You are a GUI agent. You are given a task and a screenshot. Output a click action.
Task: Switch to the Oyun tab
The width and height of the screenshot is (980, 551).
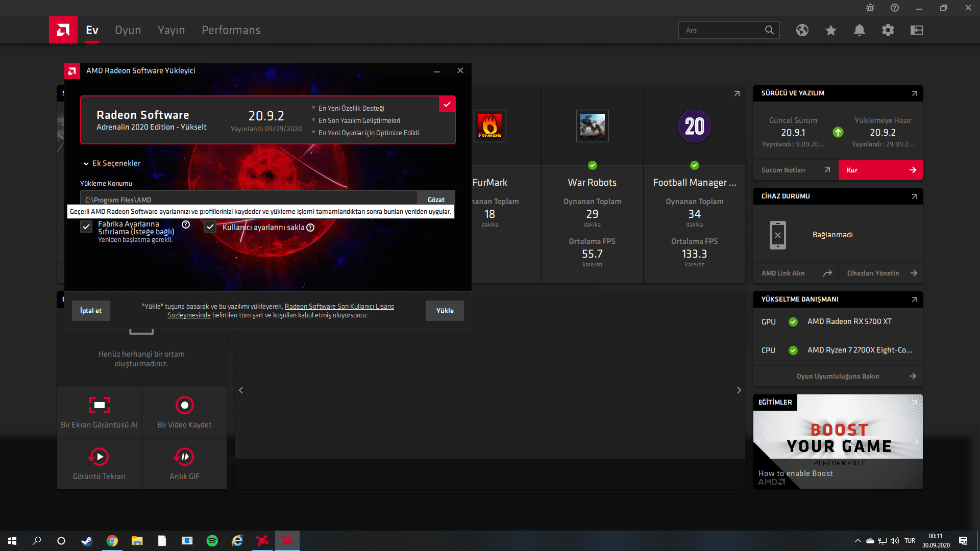coord(128,30)
